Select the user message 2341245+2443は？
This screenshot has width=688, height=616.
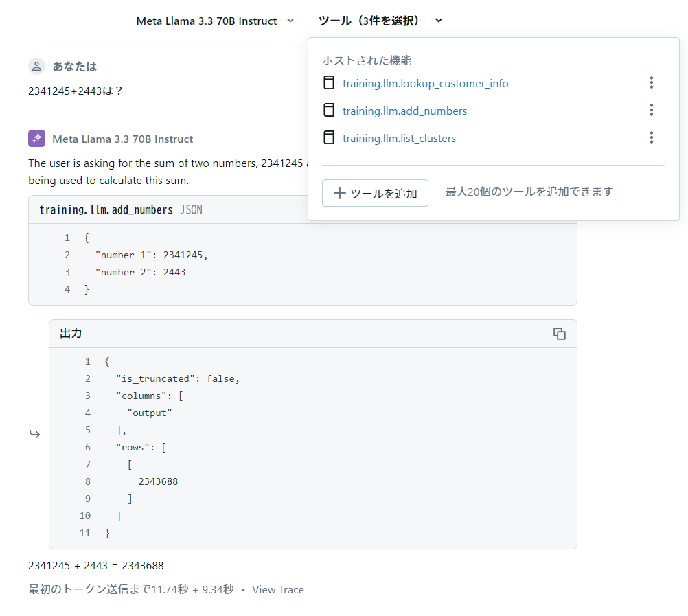76,91
